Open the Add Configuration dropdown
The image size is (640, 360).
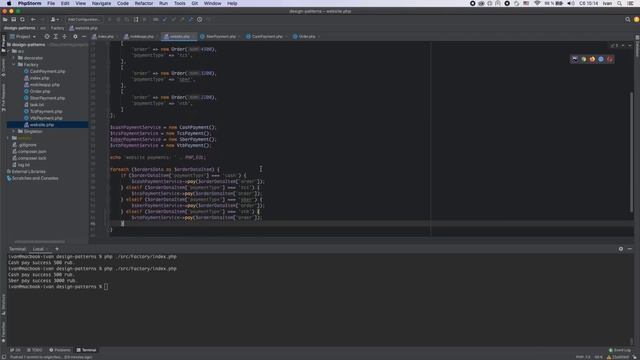tap(84, 19)
